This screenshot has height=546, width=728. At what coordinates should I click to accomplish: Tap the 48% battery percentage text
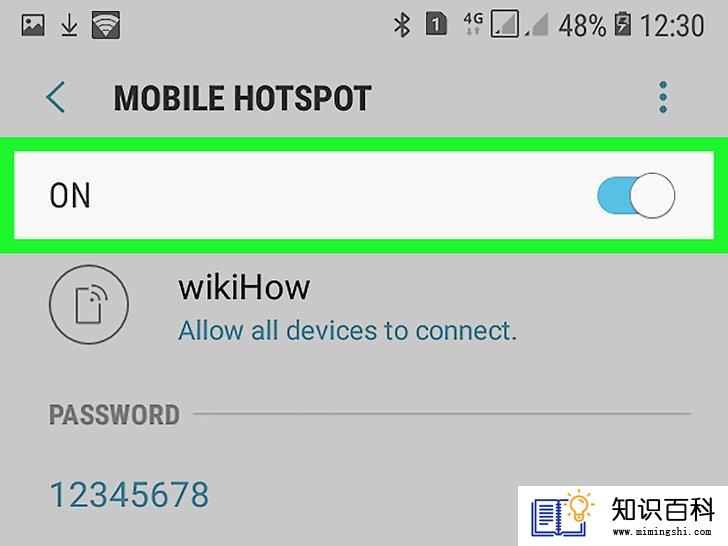coord(582,26)
